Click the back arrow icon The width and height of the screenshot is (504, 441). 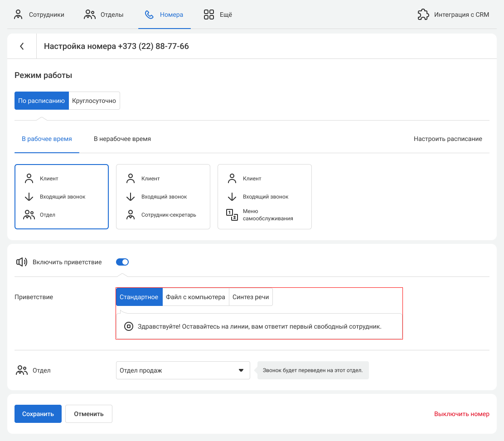click(22, 46)
